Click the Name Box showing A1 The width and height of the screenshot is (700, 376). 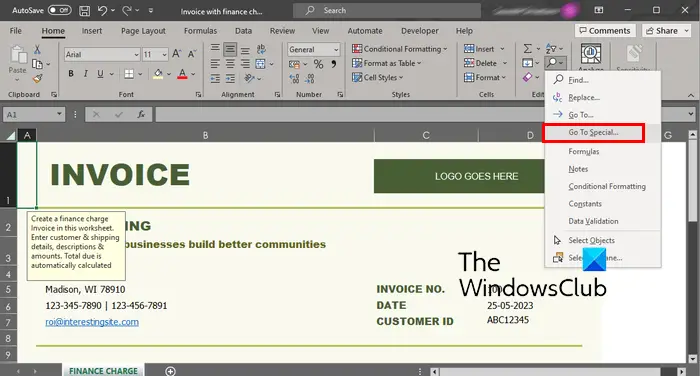click(34, 115)
